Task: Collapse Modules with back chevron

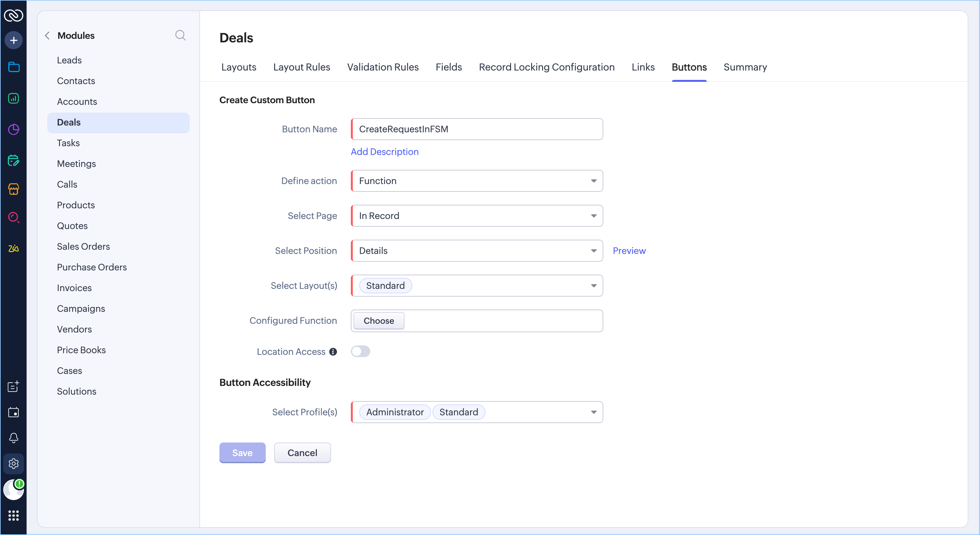Action: [48, 36]
